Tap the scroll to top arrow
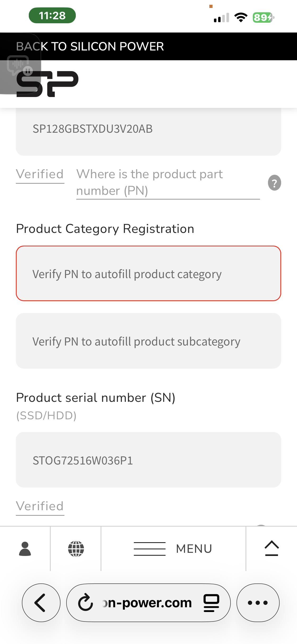Viewport: 297px width, 644px height. pos(272,548)
